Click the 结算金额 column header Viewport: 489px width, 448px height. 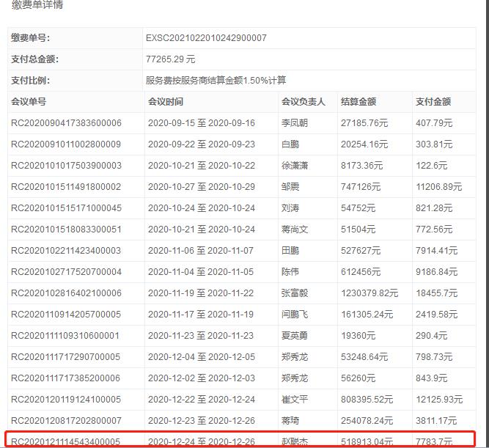359,102
